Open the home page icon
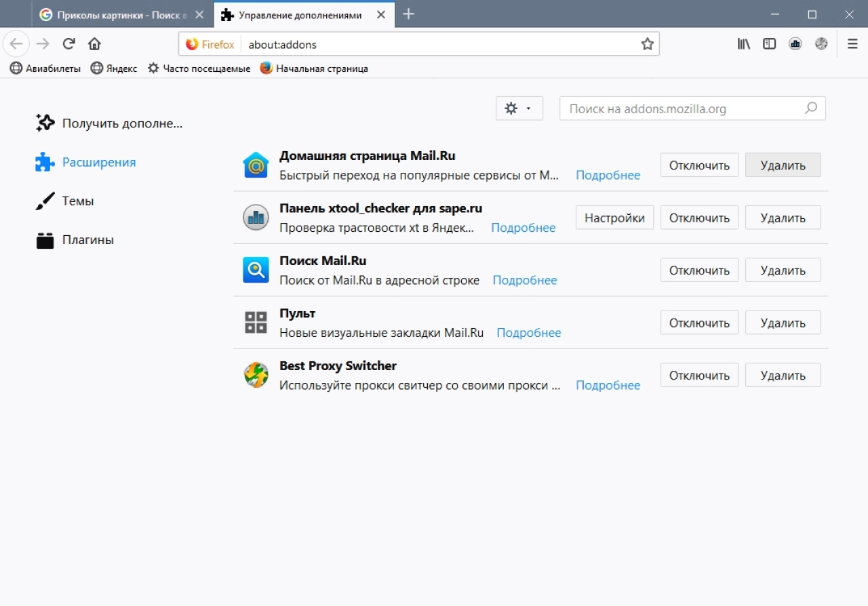Screen dimensions: 868x606 point(94,44)
